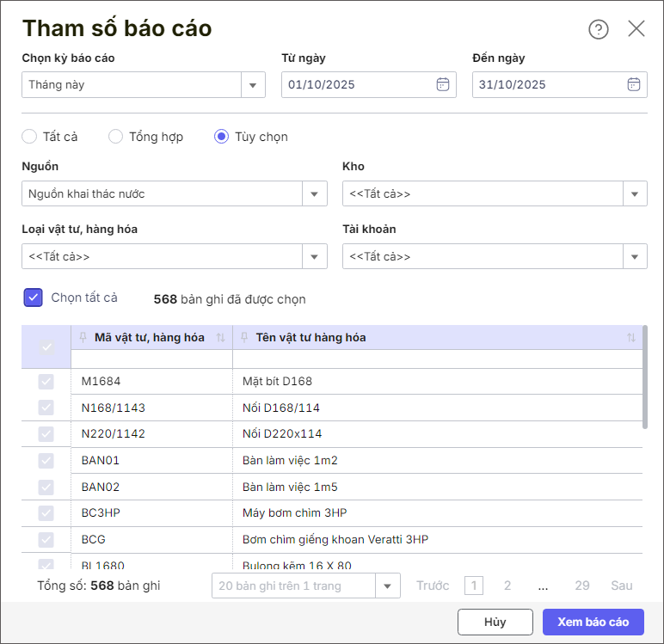Select the Tổng hợp radio option
The height and width of the screenshot is (644, 664).
[115, 136]
